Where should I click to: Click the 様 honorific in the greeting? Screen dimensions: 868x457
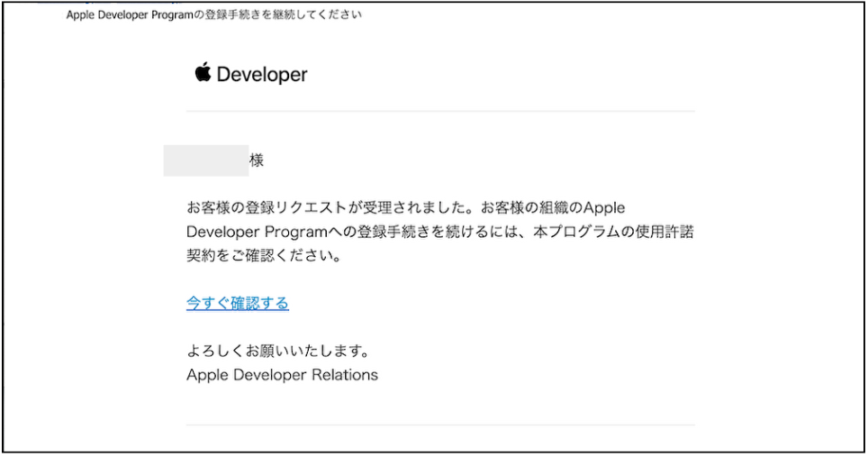click(257, 160)
